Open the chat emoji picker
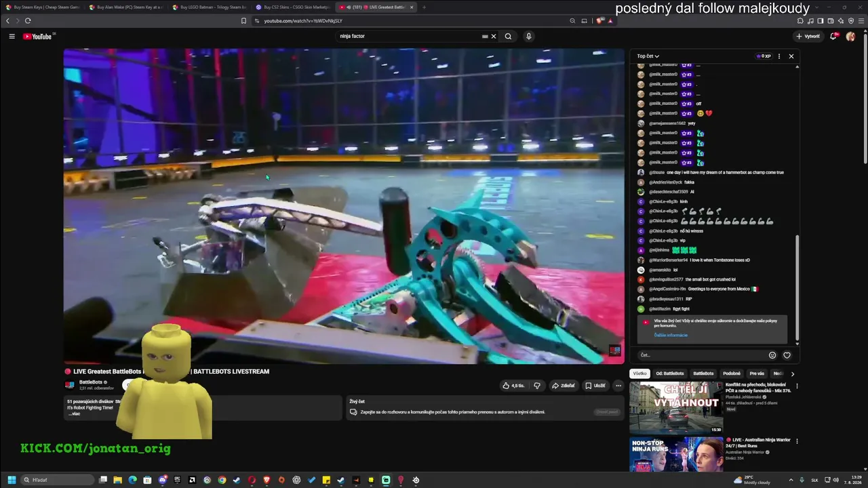This screenshot has height=488, width=868. pos(772,355)
